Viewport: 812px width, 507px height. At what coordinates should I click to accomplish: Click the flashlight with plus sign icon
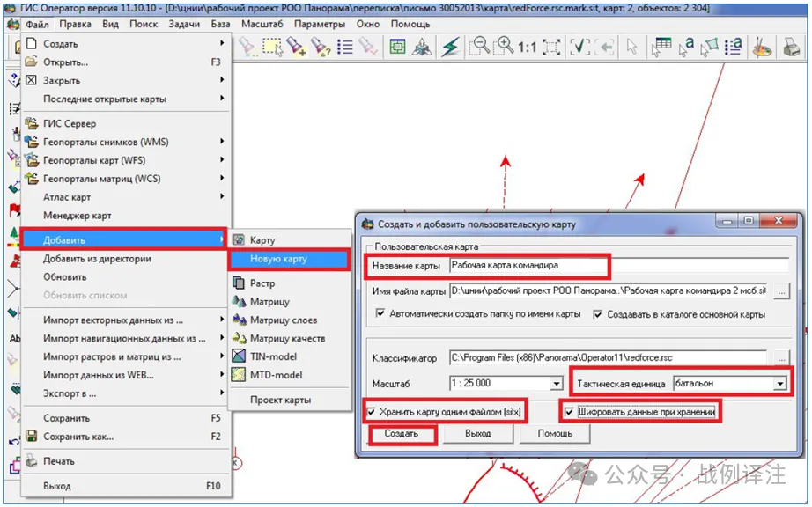click(297, 47)
